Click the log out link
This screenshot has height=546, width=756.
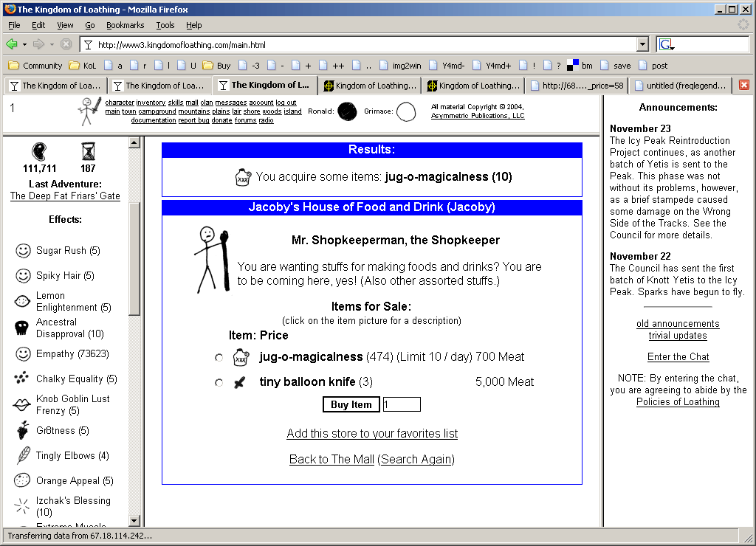click(286, 103)
